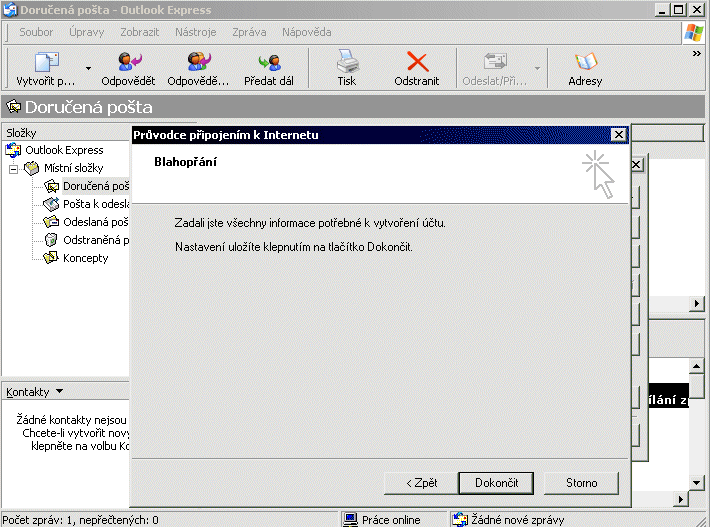The width and height of the screenshot is (710, 527).
Task: Select the Místní složky folder icon
Action: click(32, 168)
